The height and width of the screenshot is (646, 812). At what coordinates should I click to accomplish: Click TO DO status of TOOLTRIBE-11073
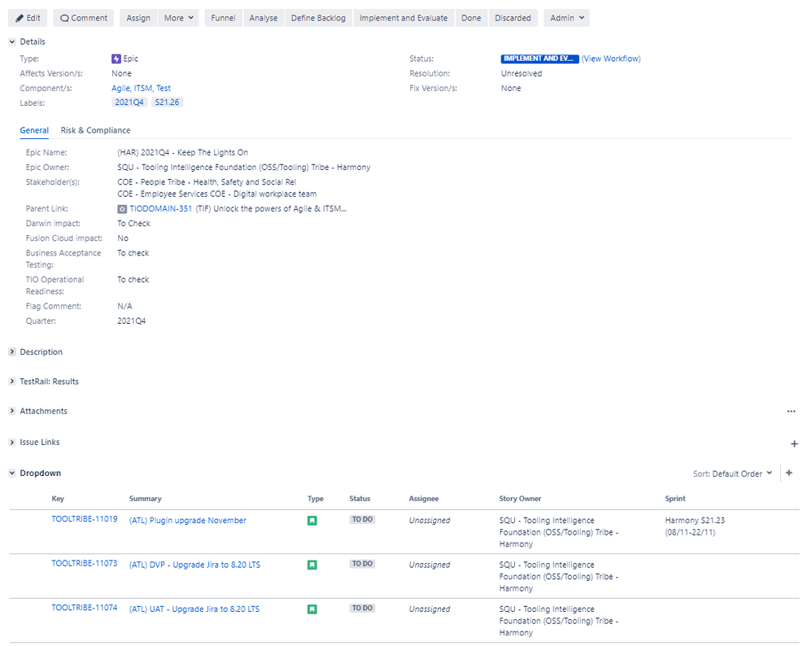point(363,564)
